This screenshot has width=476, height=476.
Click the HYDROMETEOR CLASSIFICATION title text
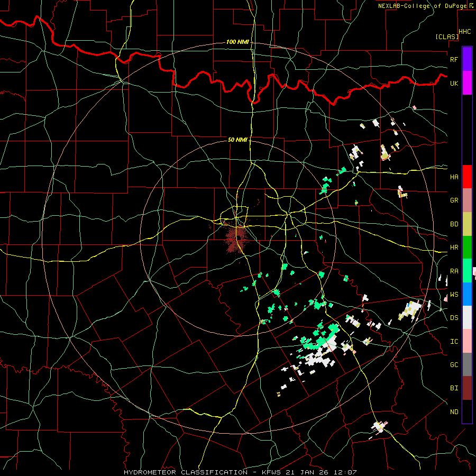pyautogui.click(x=186, y=472)
